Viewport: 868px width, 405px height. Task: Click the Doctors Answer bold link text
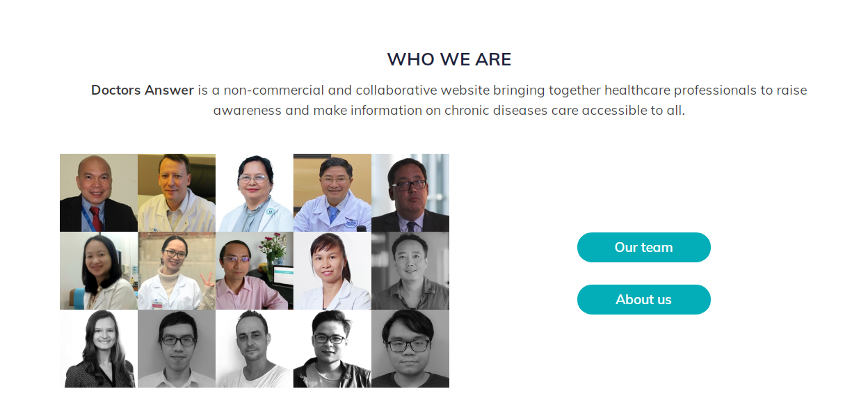pos(142,90)
